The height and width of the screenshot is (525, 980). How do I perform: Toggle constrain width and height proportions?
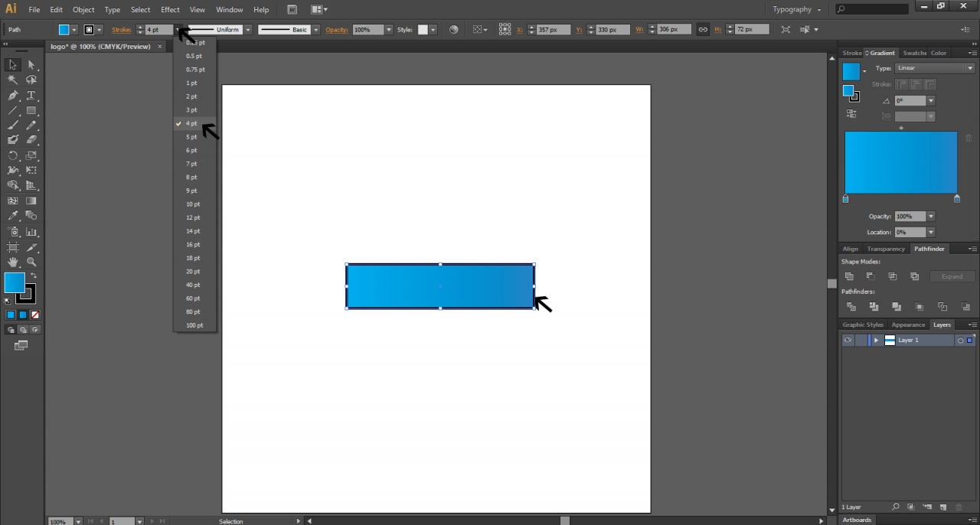[x=703, y=30]
